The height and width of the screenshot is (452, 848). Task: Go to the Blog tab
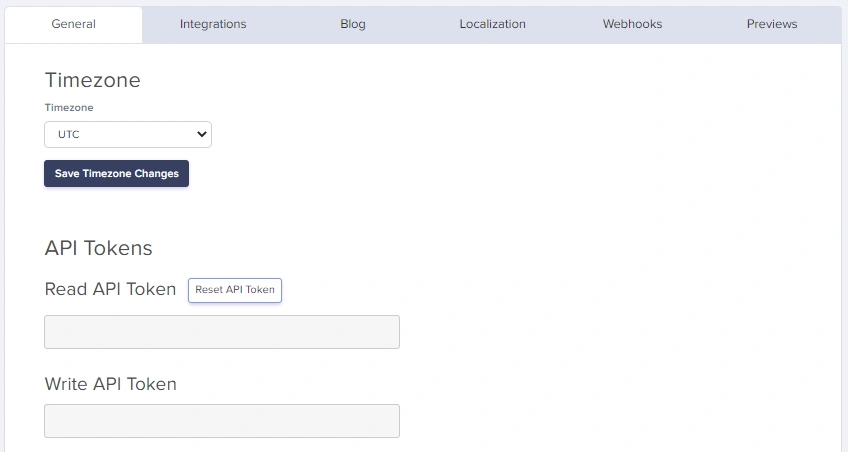(x=353, y=24)
